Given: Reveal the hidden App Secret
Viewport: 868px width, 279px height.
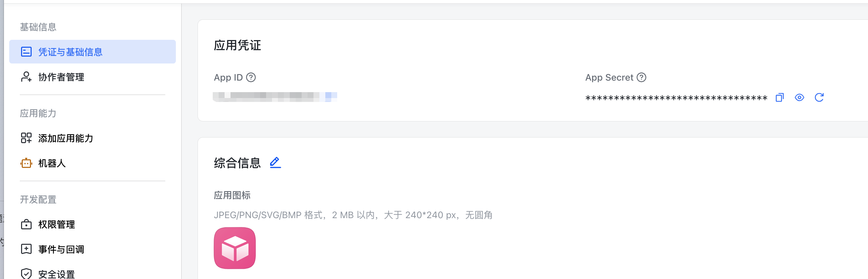Looking at the screenshot, I should click(799, 98).
